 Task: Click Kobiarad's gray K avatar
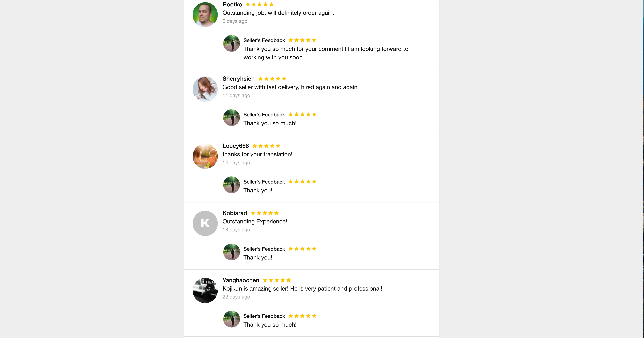coord(205,223)
